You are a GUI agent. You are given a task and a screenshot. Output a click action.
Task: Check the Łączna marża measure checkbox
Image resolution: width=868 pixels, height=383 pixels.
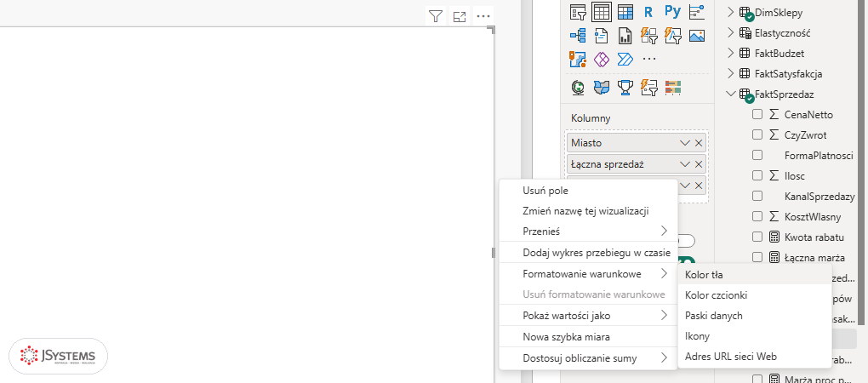pyautogui.click(x=757, y=258)
